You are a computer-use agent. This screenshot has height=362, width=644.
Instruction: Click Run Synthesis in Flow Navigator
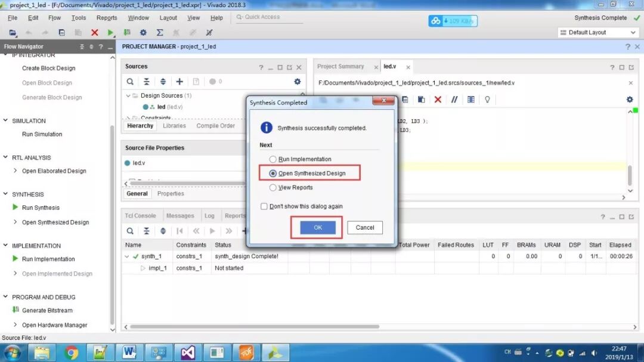pos(41,208)
